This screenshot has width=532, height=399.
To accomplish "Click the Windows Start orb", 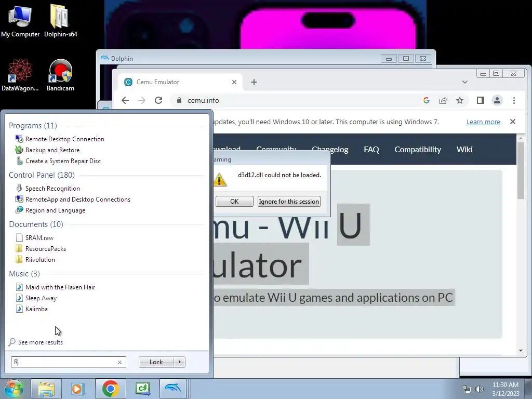I will pyautogui.click(x=14, y=389).
